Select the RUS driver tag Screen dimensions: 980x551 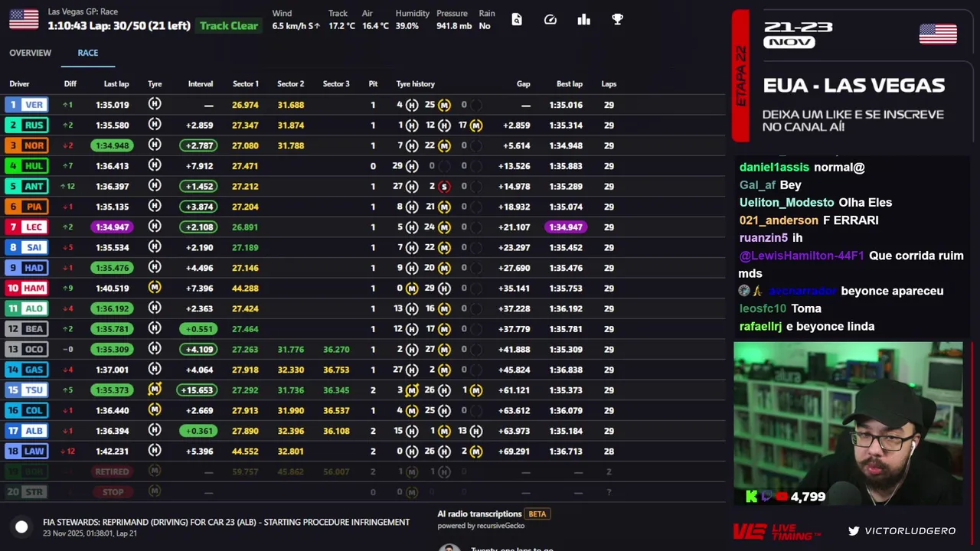point(26,125)
